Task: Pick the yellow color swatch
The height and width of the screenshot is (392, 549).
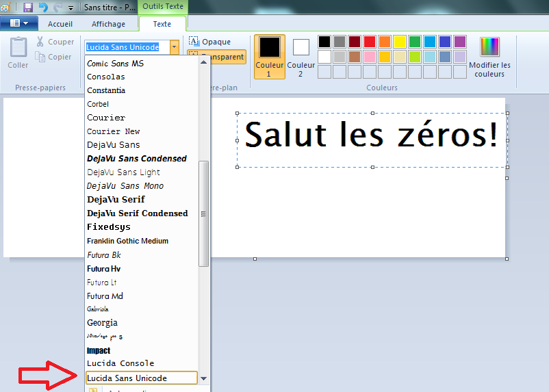Action: coord(400,42)
